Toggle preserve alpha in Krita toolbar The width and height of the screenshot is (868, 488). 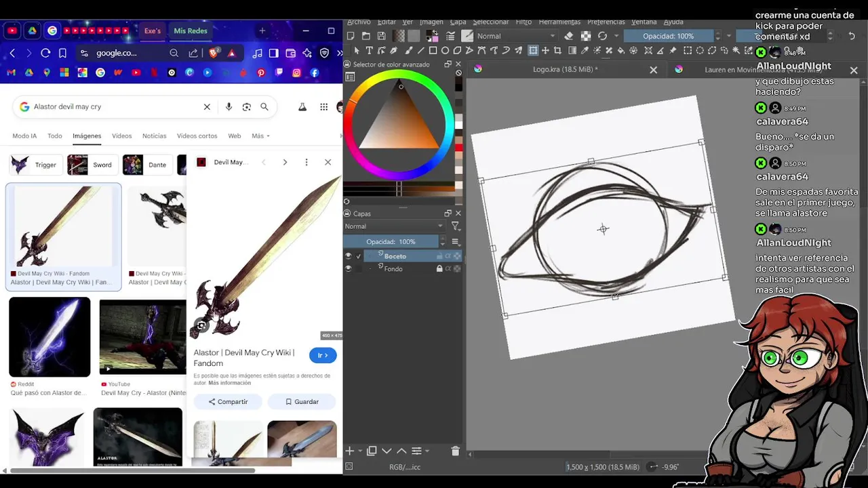point(585,36)
